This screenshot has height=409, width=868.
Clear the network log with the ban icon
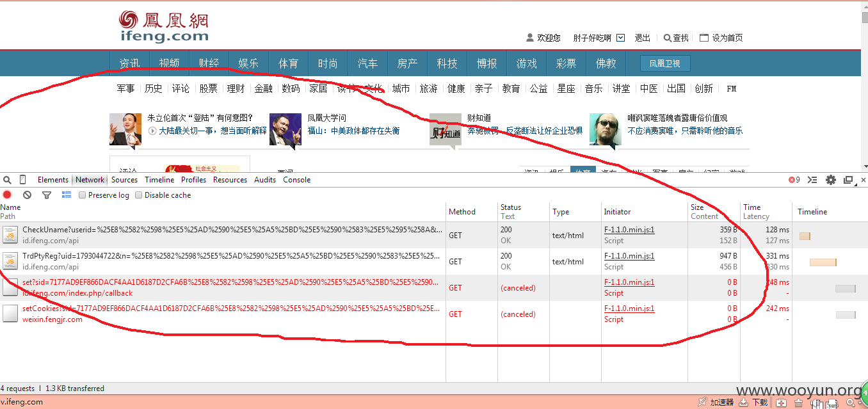click(27, 195)
